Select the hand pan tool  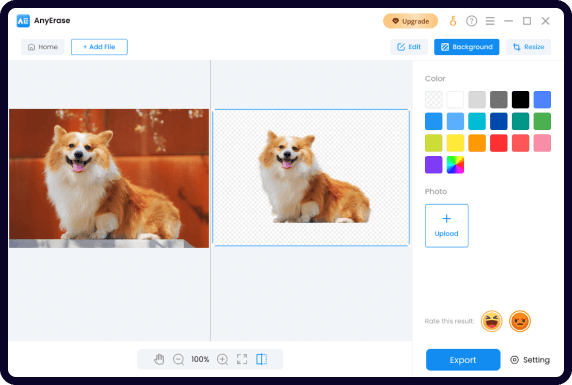(159, 359)
